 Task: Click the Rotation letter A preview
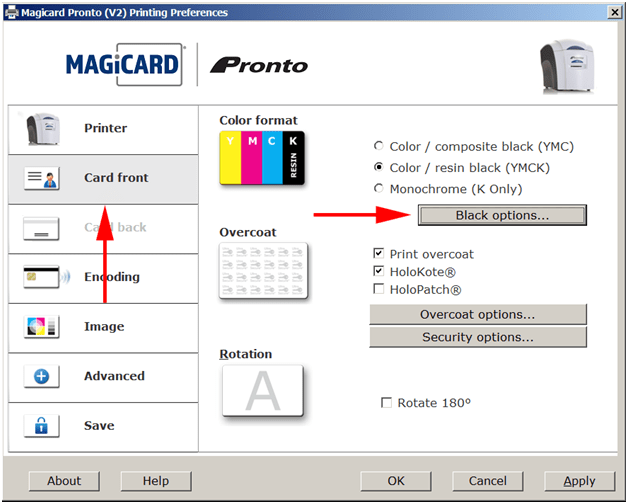(263, 391)
